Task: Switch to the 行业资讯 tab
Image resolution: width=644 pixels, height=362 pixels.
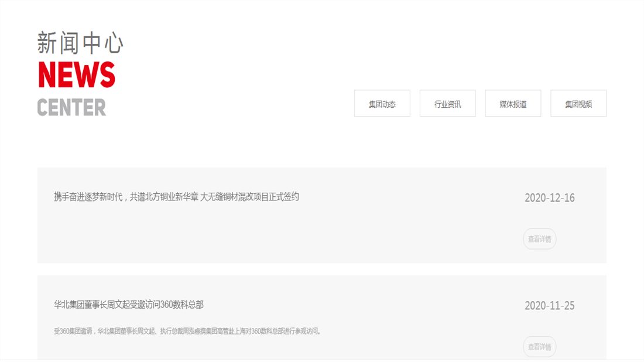Action: pos(447,104)
